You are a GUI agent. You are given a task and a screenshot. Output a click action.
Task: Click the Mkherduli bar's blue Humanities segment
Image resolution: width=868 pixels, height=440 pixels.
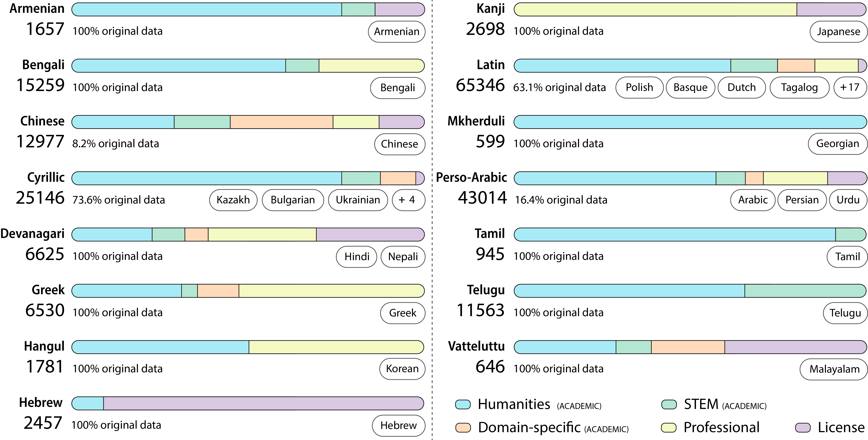(x=690, y=122)
